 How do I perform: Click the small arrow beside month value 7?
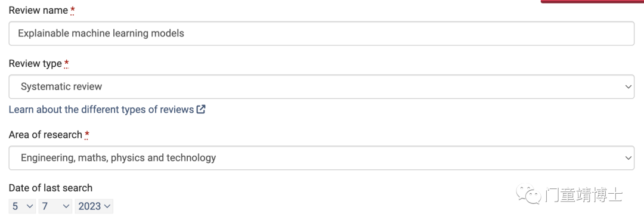pyautogui.click(x=66, y=206)
